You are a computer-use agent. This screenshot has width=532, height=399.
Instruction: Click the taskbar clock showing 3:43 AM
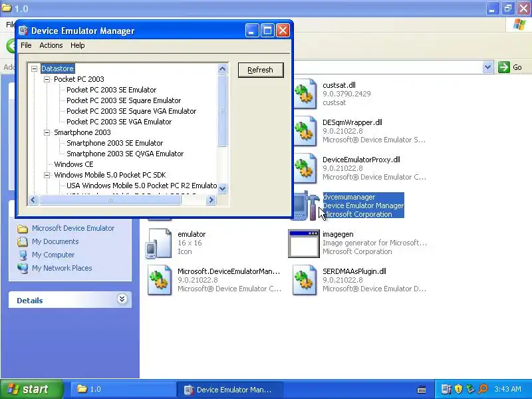pos(507,389)
